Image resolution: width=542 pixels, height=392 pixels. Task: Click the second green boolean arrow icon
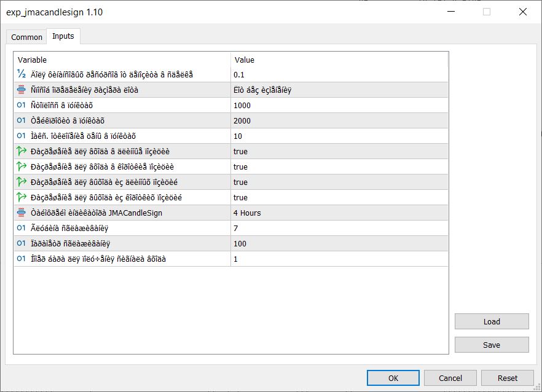coord(22,167)
